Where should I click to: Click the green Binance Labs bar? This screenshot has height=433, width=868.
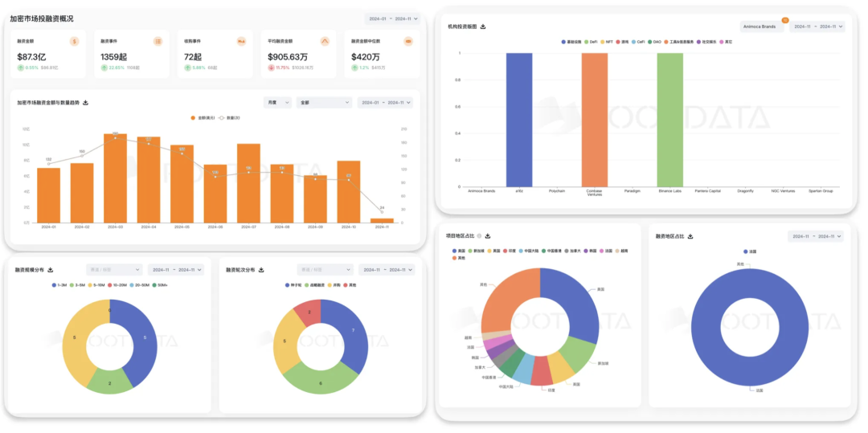pyautogui.click(x=669, y=120)
